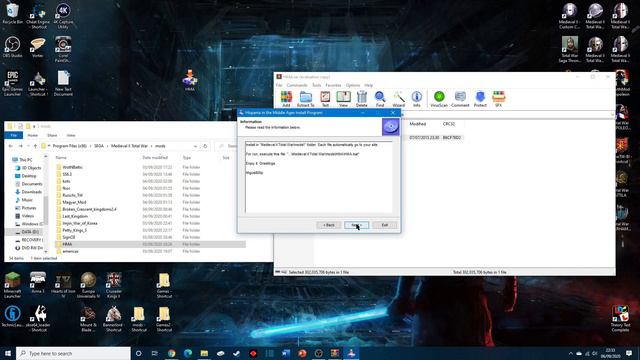Open the Minecraft Launcher desktop icon
This screenshot has width=640, height=360.
pyautogui.click(x=12, y=285)
